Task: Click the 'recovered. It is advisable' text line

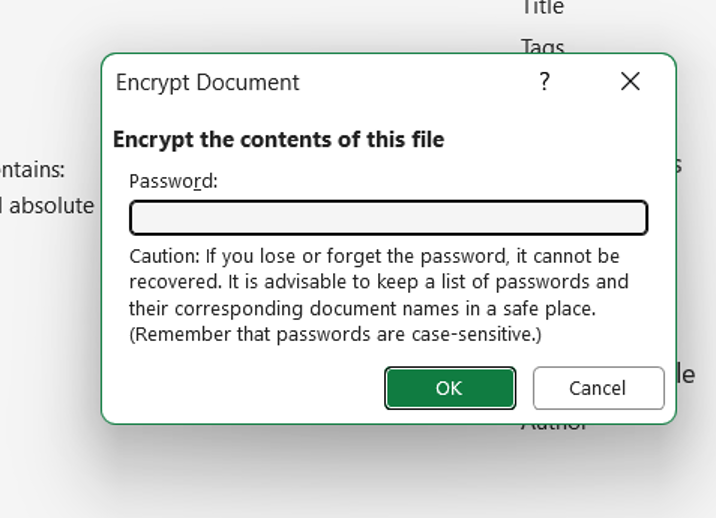Action: click(x=378, y=282)
